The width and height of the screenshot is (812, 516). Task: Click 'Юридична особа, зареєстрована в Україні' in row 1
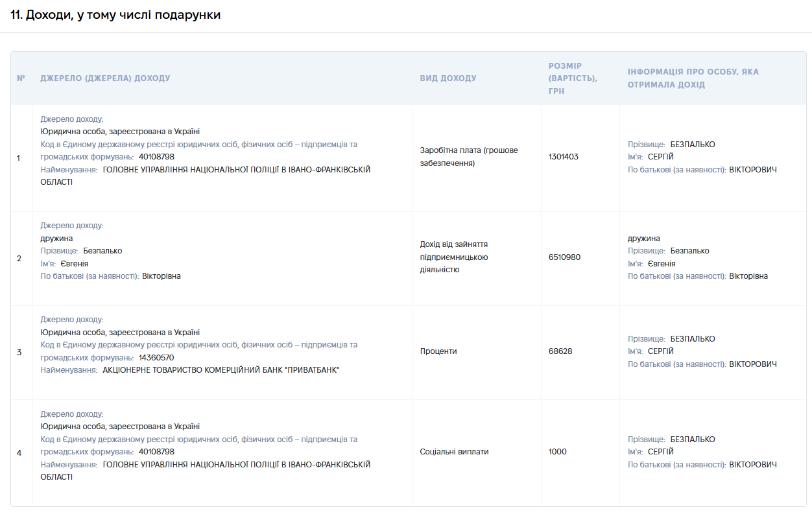pyautogui.click(x=120, y=132)
